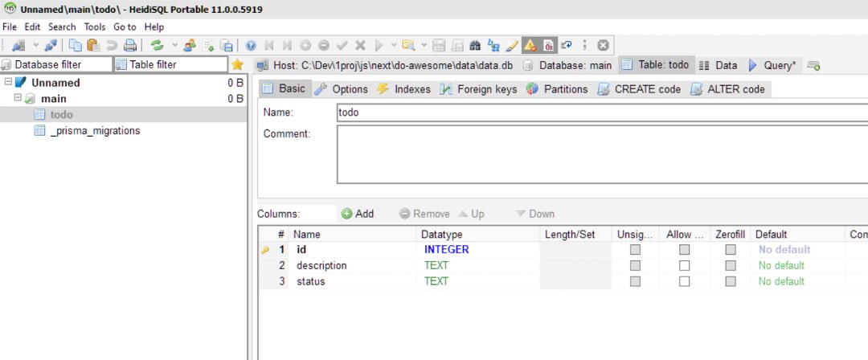
Task: Click the Remove column button
Action: click(x=424, y=214)
